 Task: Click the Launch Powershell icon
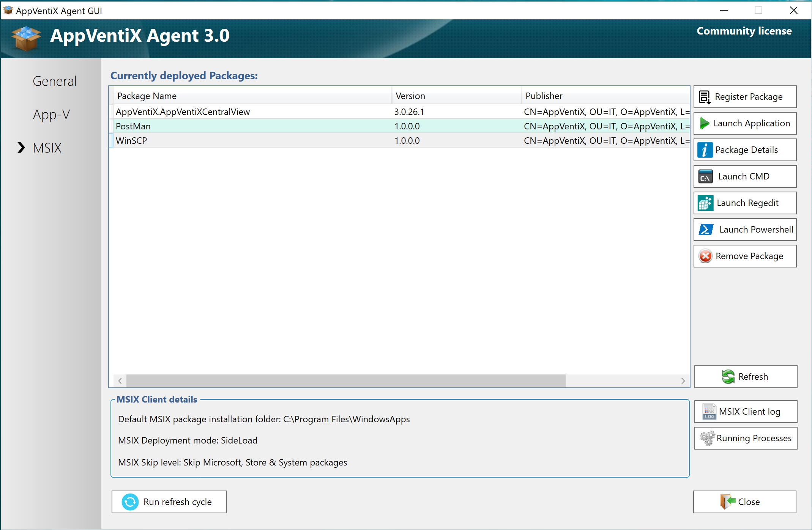click(706, 230)
